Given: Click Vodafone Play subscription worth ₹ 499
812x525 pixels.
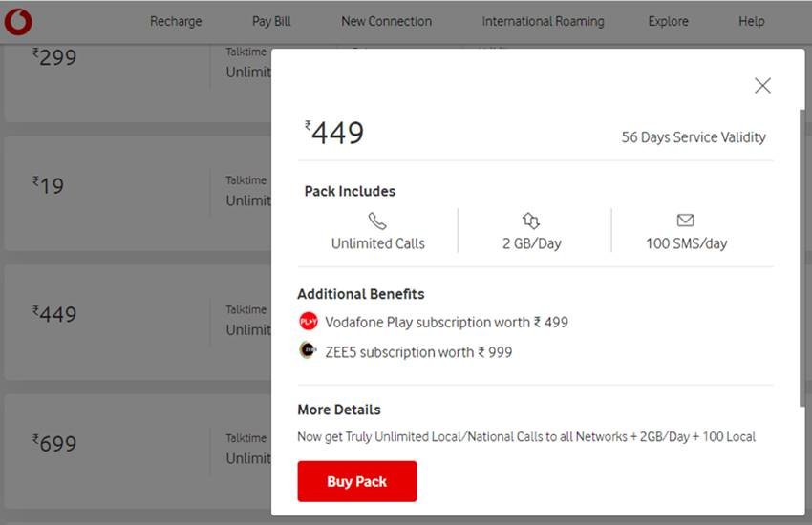Looking at the screenshot, I should point(446,323).
